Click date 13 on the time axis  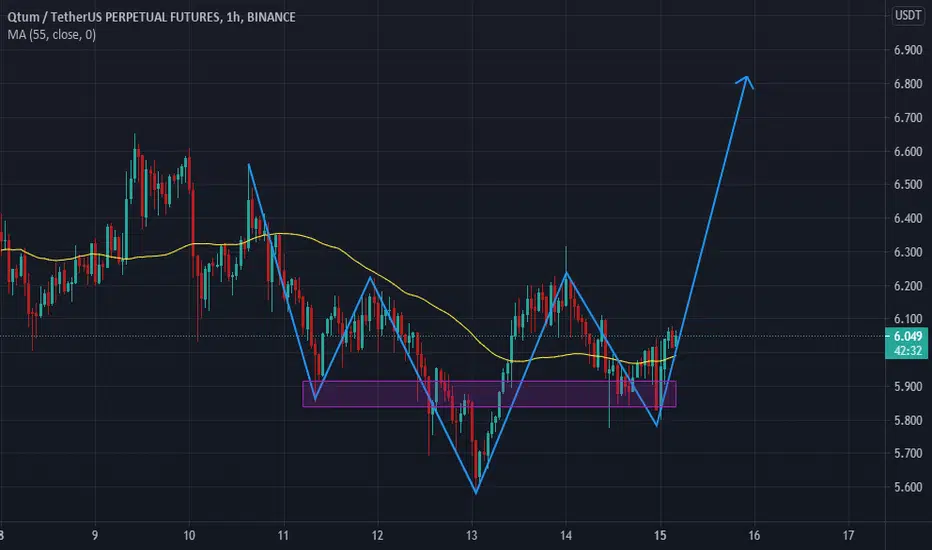[x=471, y=536]
